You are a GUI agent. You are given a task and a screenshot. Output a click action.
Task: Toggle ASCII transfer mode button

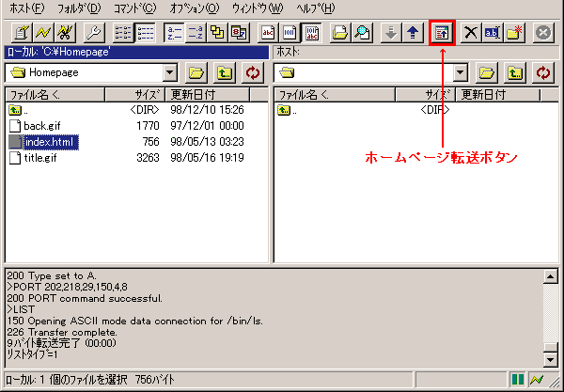tap(269, 32)
